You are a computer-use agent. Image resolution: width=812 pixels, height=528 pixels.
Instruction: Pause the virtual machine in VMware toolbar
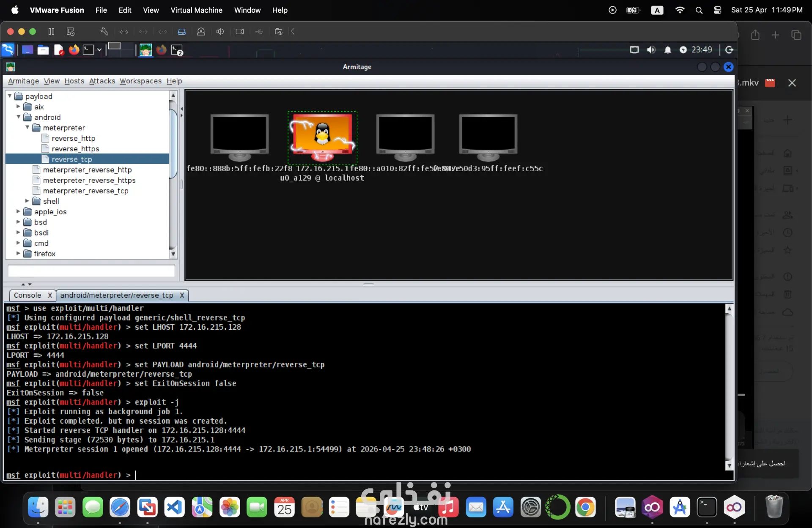51,31
